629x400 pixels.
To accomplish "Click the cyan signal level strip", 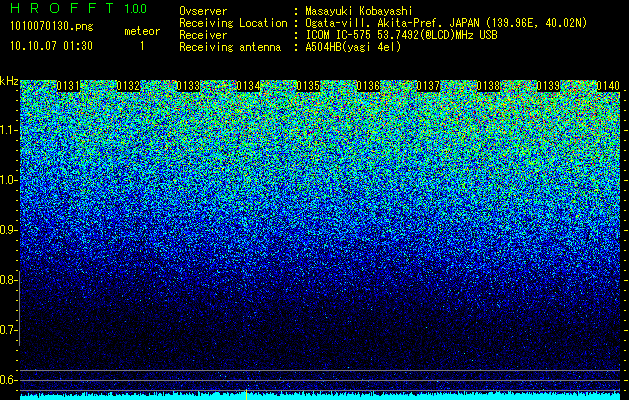I will coord(320,396).
